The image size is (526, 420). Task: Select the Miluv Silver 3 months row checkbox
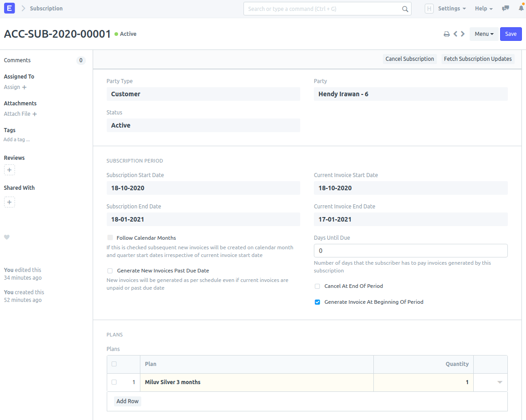coord(114,382)
